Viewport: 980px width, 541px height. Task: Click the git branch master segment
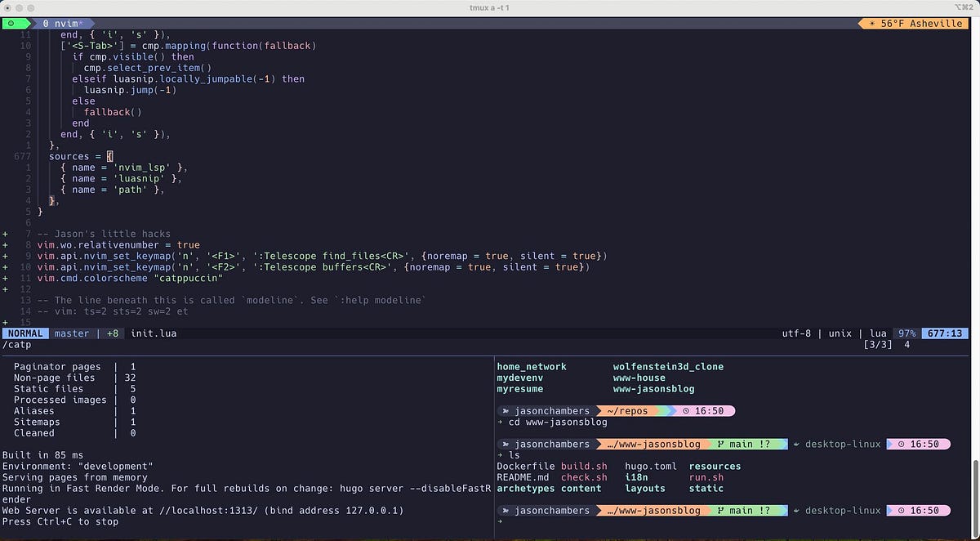click(x=72, y=333)
